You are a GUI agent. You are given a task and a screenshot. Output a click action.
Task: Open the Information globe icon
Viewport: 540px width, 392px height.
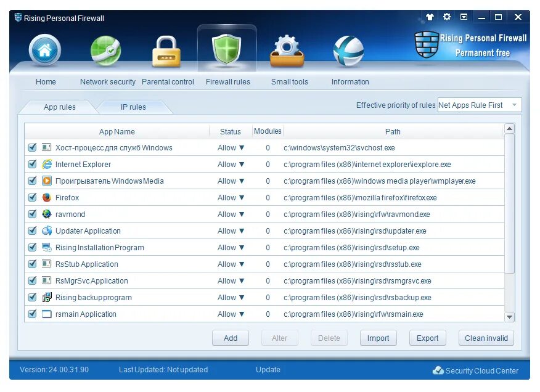tap(348, 51)
